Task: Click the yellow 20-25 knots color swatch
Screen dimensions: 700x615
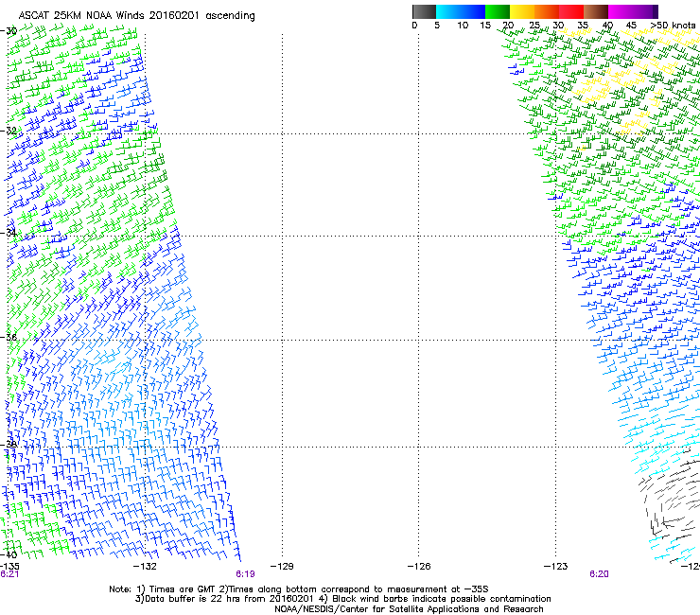Action: coord(522,11)
